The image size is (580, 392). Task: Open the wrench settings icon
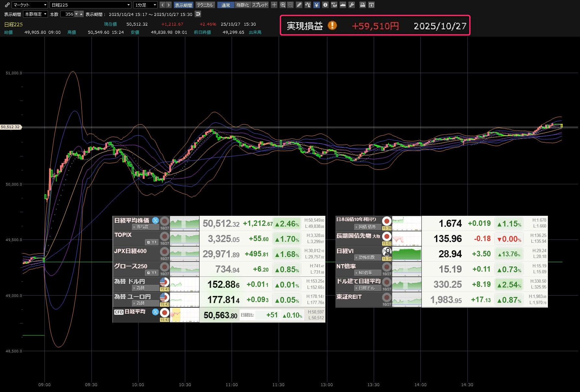(x=352, y=5)
